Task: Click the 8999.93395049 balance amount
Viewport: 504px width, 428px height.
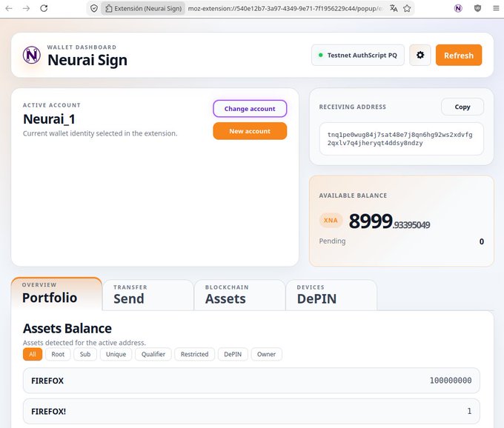Action: click(x=389, y=221)
